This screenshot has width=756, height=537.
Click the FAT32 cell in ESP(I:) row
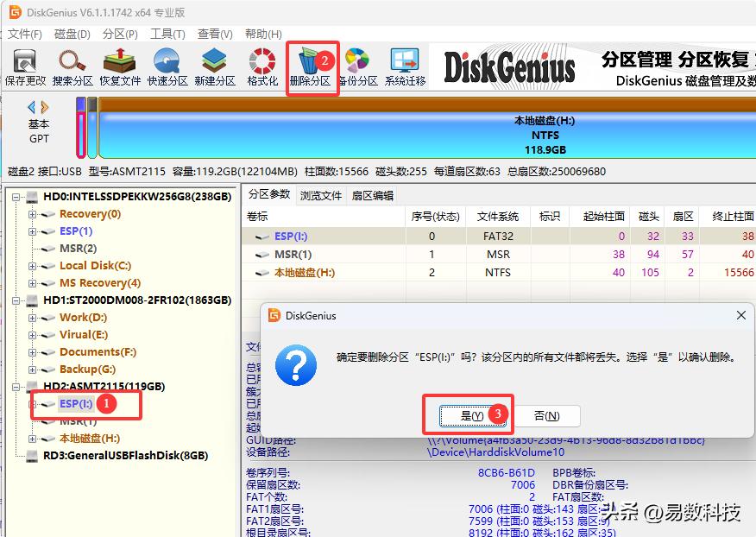click(498, 237)
